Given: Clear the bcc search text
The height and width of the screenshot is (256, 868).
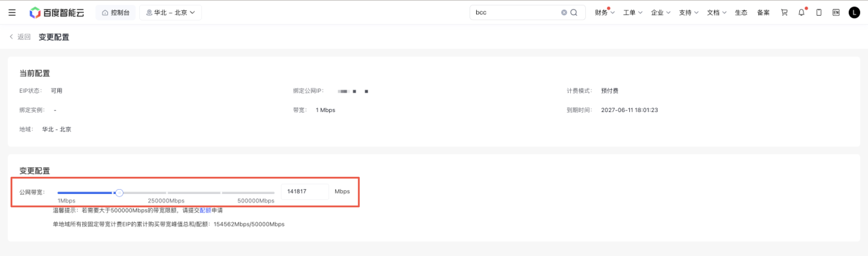Looking at the screenshot, I should pos(564,12).
